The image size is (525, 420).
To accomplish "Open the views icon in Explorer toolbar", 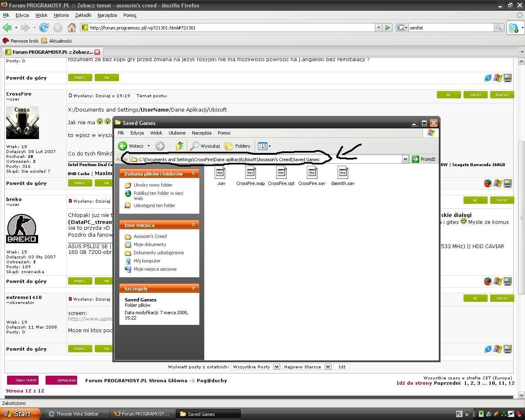I will [x=262, y=146].
